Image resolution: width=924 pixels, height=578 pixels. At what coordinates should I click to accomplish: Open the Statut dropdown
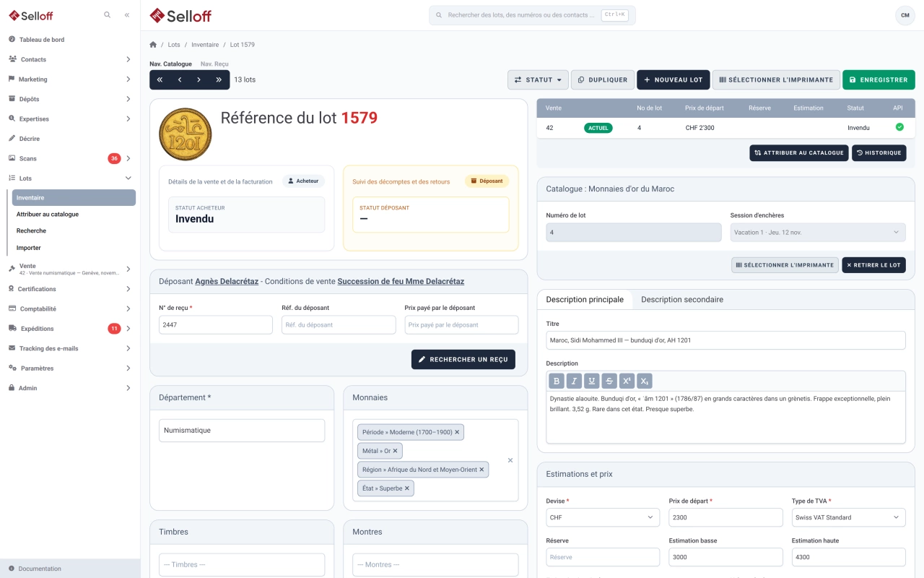click(x=538, y=80)
